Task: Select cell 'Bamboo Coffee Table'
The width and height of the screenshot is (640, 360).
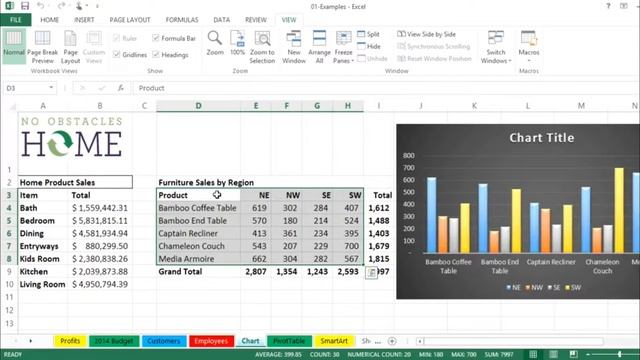Action: [198, 208]
